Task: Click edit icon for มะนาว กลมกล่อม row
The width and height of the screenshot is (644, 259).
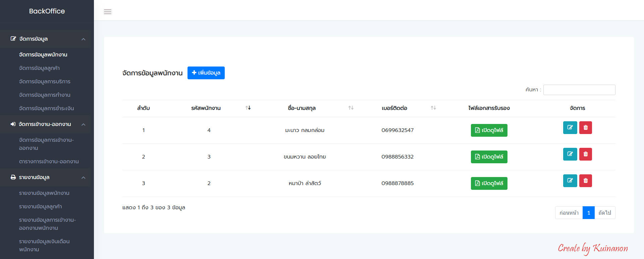Action: click(570, 128)
